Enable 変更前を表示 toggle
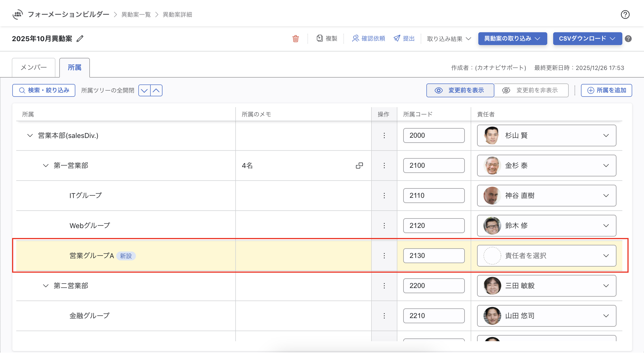Viewport: 644px width, 357px height. [x=460, y=90]
